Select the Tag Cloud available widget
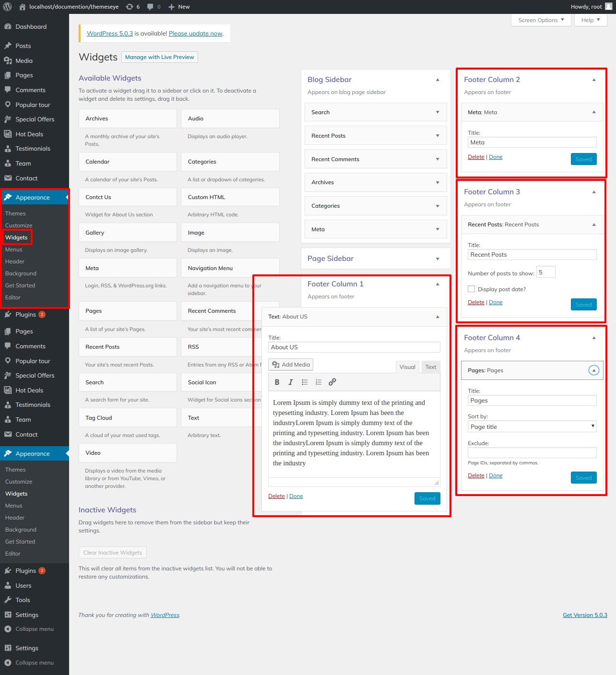Viewport: 616px width, 675px height. (128, 418)
